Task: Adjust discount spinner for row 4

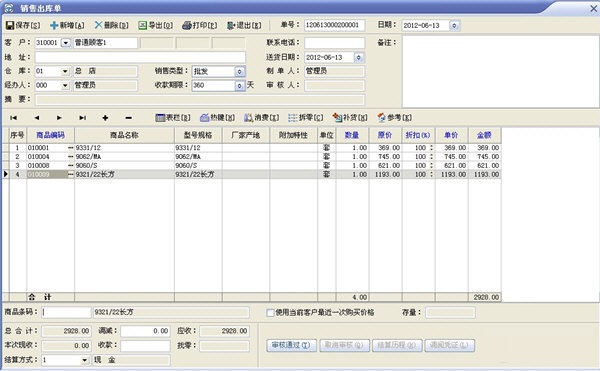Action: 431,174
